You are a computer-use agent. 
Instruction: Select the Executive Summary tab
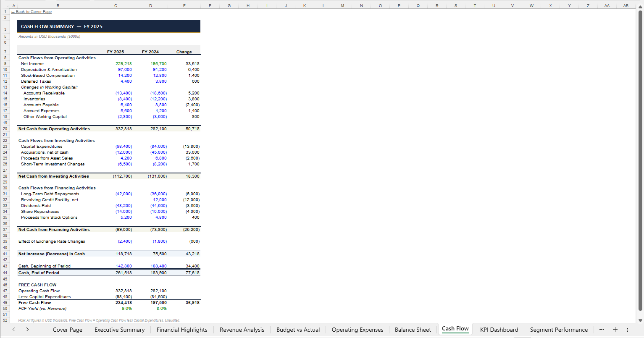(x=119, y=330)
